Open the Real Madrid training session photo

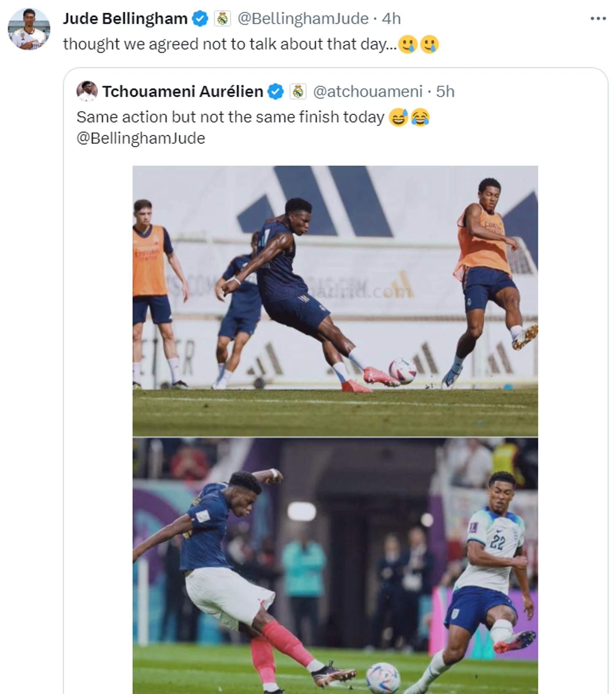pos(335,300)
